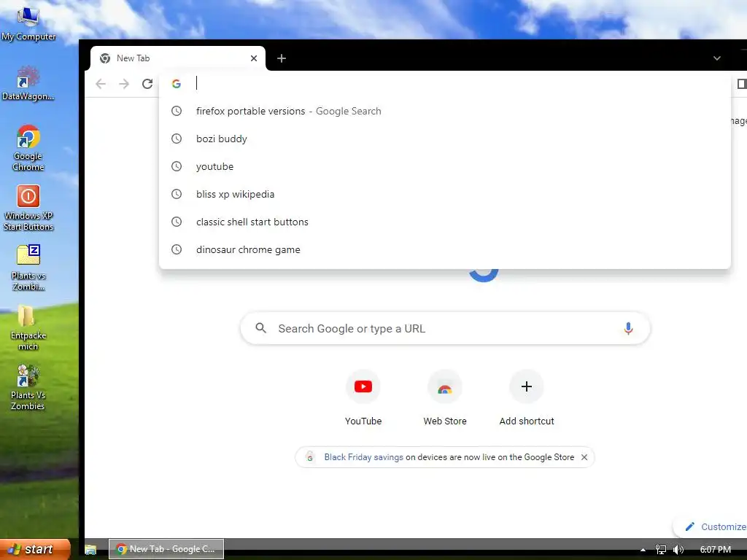Select New Tab - Google Chrome taskbar button
The height and width of the screenshot is (560, 747).
click(x=166, y=549)
